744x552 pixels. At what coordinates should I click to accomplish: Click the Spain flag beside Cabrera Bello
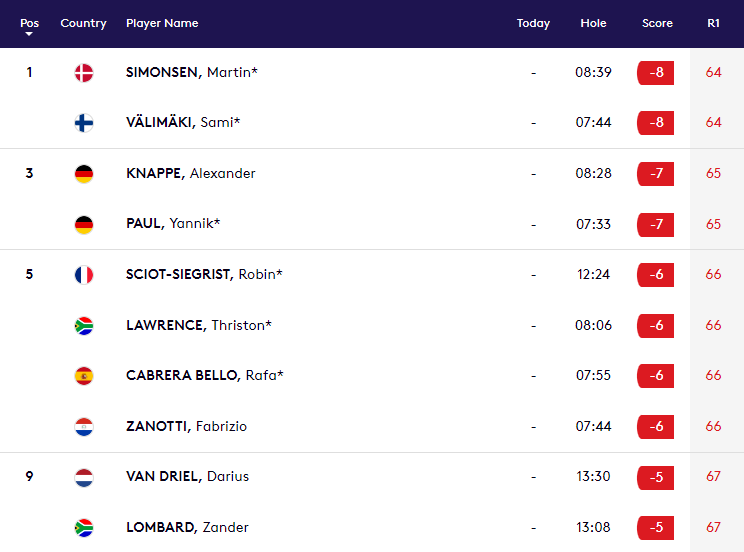(84, 376)
